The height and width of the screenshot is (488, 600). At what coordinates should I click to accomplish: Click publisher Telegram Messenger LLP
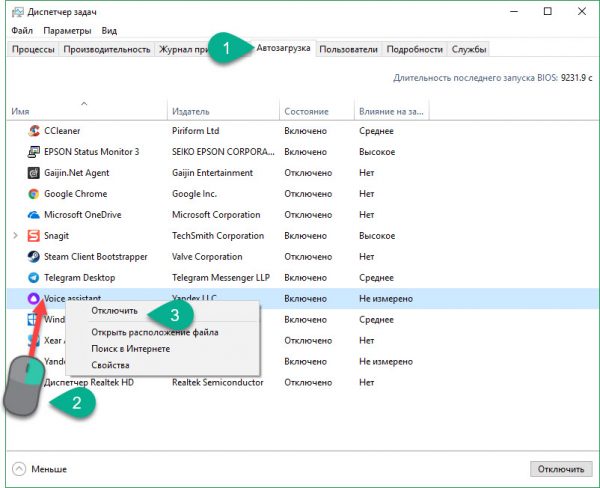point(221,278)
